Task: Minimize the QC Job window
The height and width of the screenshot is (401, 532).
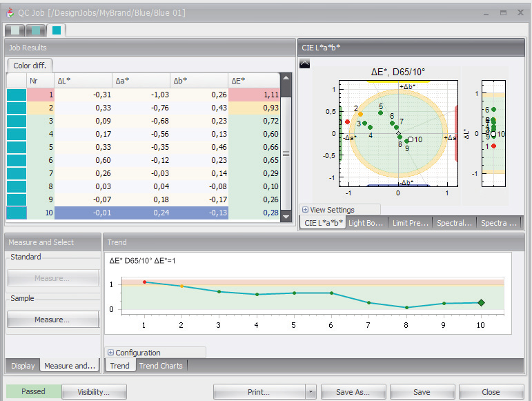Action: click(x=486, y=14)
